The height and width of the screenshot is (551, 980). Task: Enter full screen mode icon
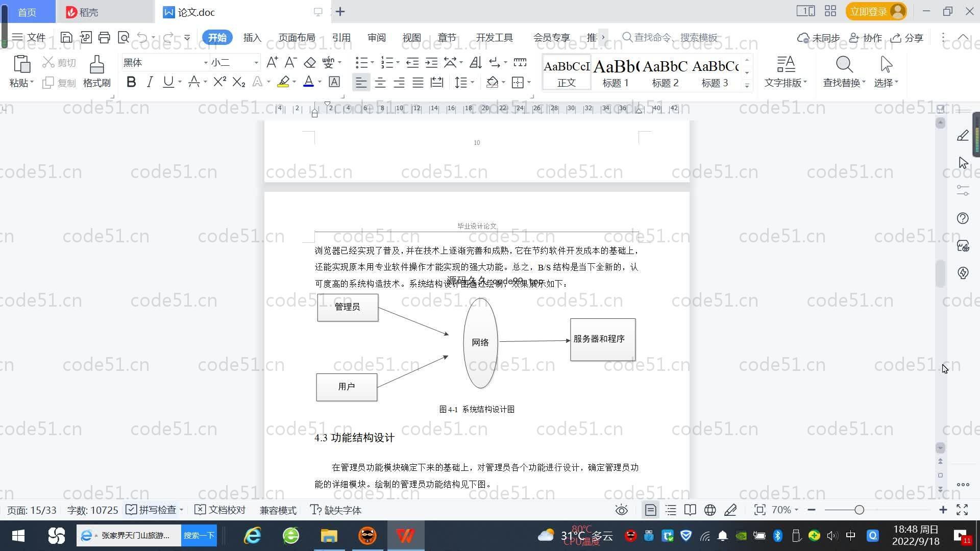(x=962, y=510)
